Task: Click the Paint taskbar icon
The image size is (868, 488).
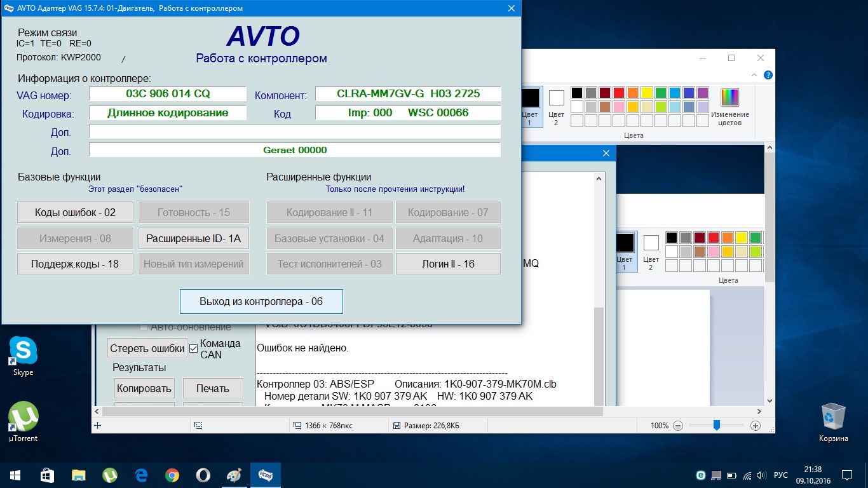Action: 234,475
